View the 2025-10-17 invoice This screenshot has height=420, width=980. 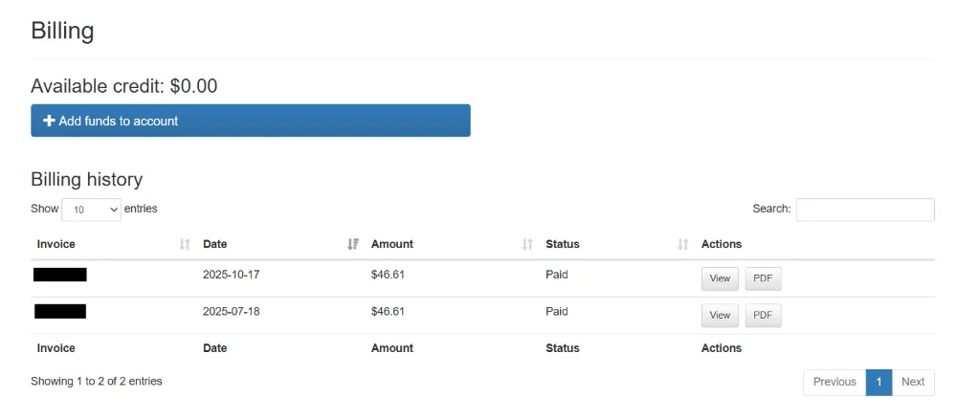tap(720, 278)
